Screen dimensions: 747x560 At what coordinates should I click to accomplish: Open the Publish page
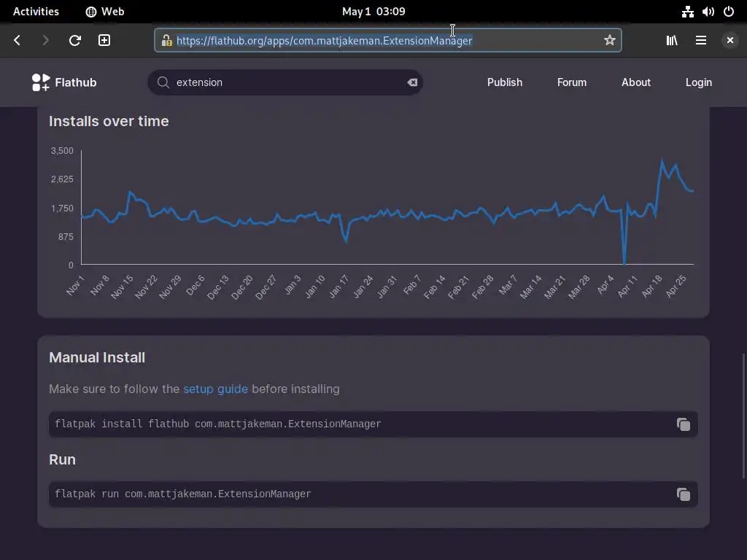tap(505, 82)
